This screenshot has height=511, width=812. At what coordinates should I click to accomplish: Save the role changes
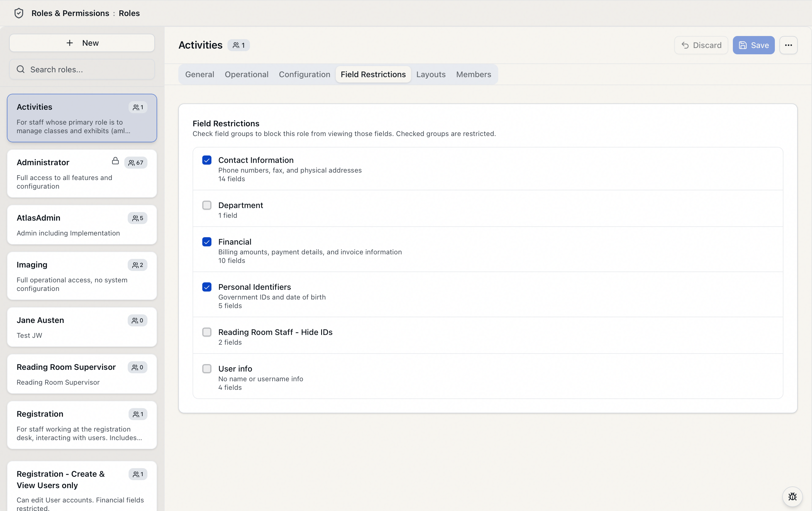754,45
